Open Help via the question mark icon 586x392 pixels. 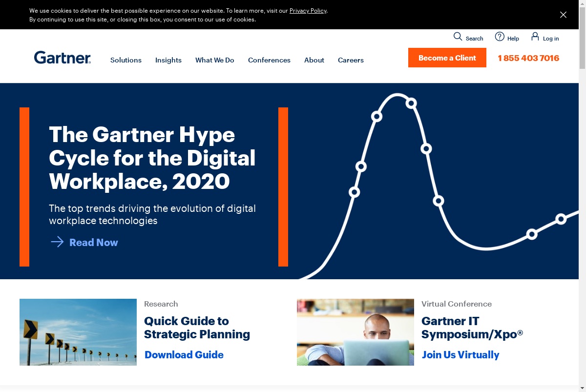click(500, 37)
